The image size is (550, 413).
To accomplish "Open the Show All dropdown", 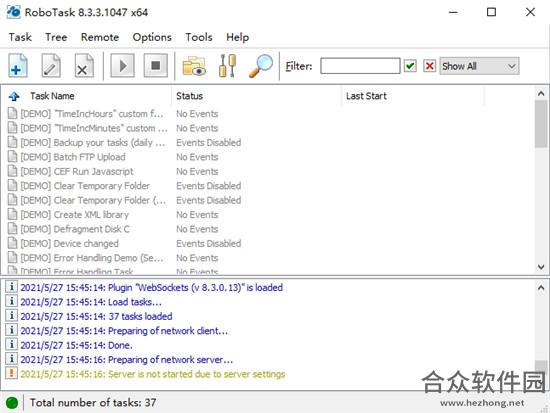I will pos(479,66).
